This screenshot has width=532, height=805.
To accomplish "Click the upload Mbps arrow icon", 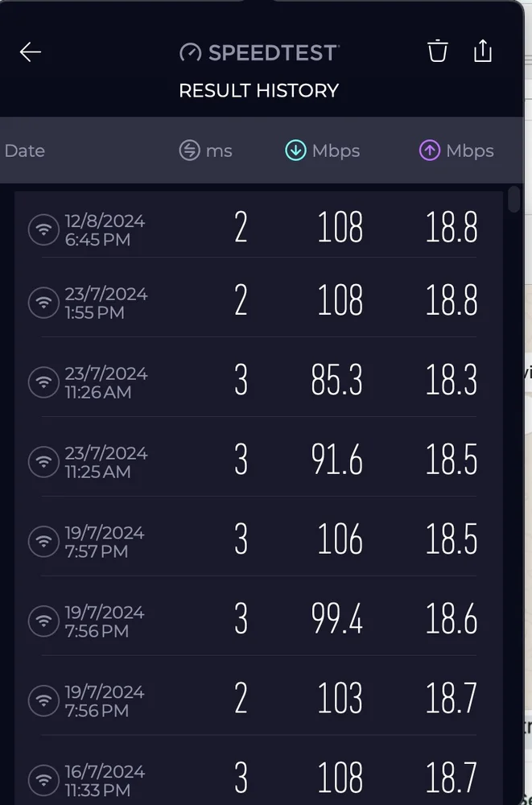I will tap(431, 150).
